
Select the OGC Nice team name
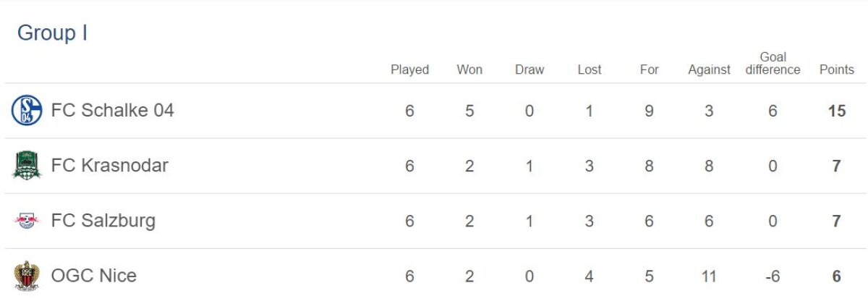pos(93,276)
